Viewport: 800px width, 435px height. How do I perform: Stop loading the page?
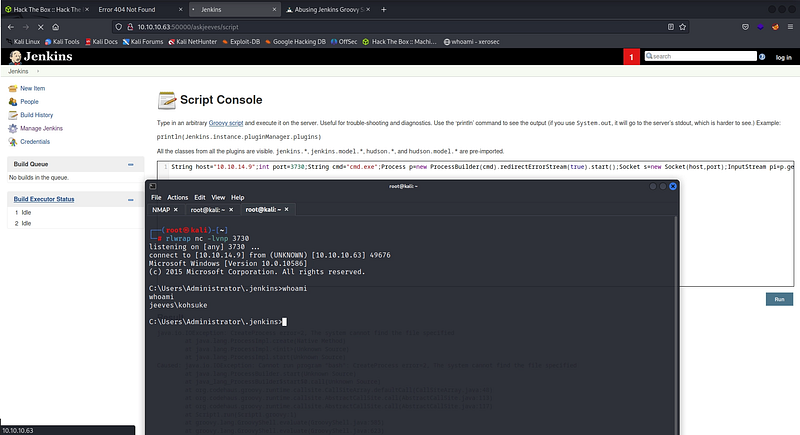coord(41,27)
